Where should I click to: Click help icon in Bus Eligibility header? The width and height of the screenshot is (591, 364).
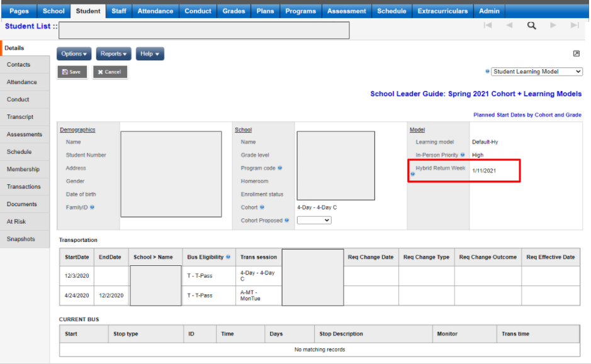pos(228,256)
